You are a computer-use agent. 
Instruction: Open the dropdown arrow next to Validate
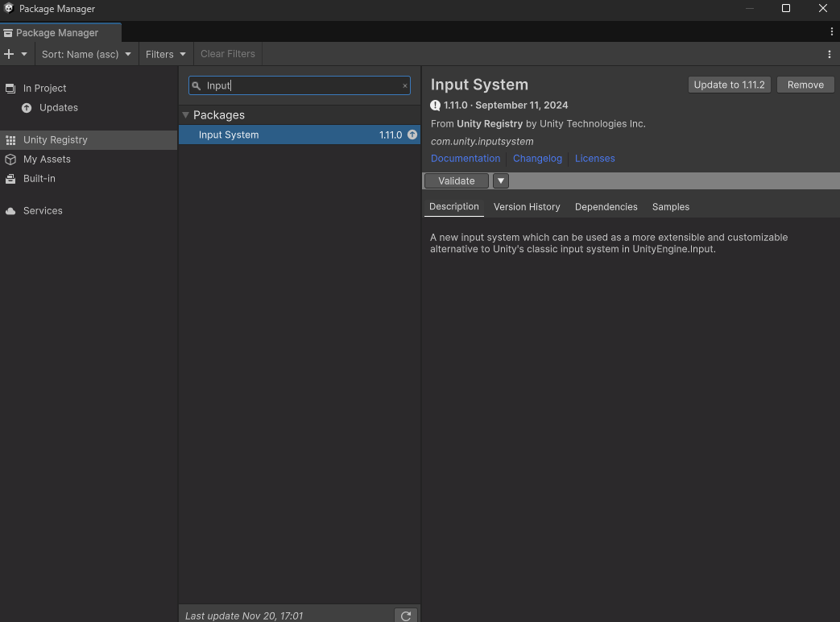tap(501, 181)
